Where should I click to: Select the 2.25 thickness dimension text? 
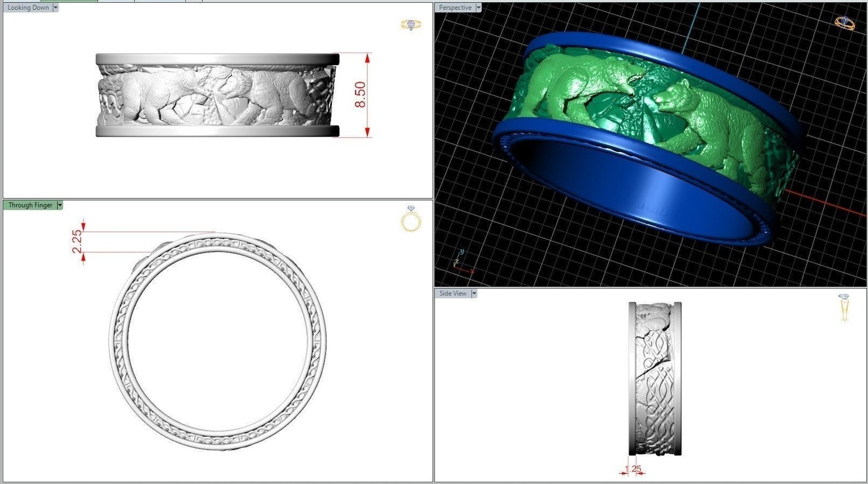pos(77,241)
